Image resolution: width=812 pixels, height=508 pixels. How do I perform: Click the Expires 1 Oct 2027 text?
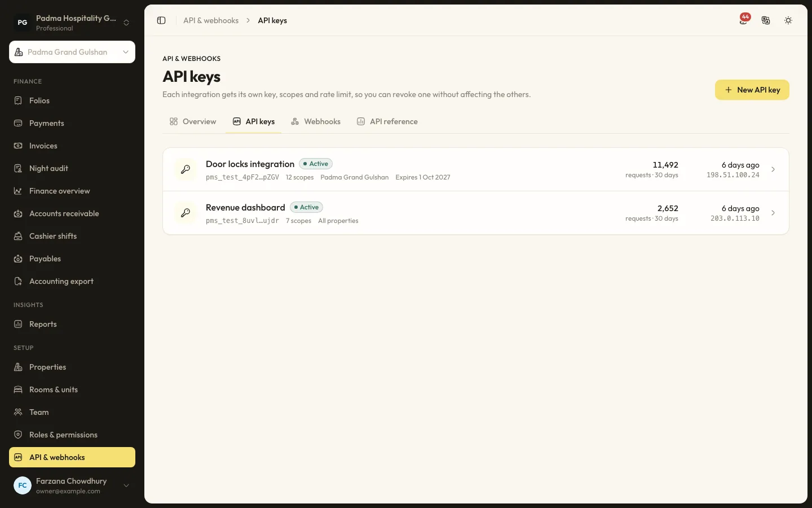(423, 177)
